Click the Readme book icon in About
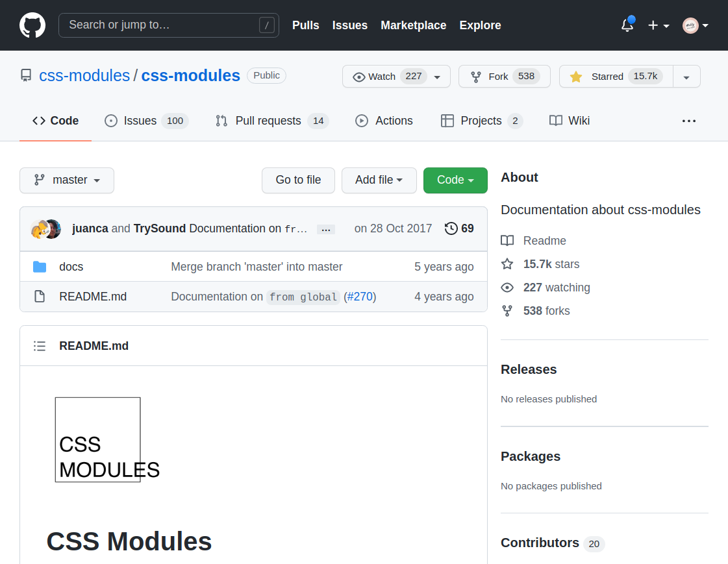Image resolution: width=728 pixels, height=564 pixels. point(507,241)
